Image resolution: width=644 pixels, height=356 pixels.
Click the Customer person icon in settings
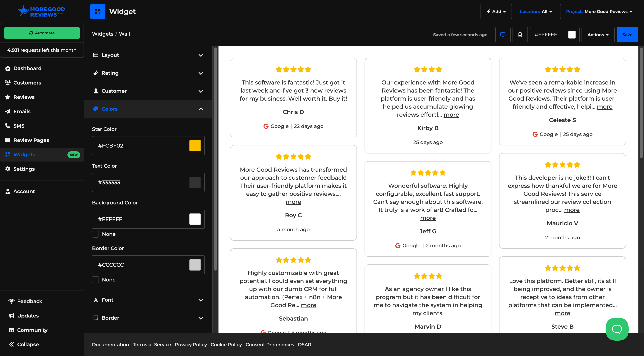click(x=96, y=91)
